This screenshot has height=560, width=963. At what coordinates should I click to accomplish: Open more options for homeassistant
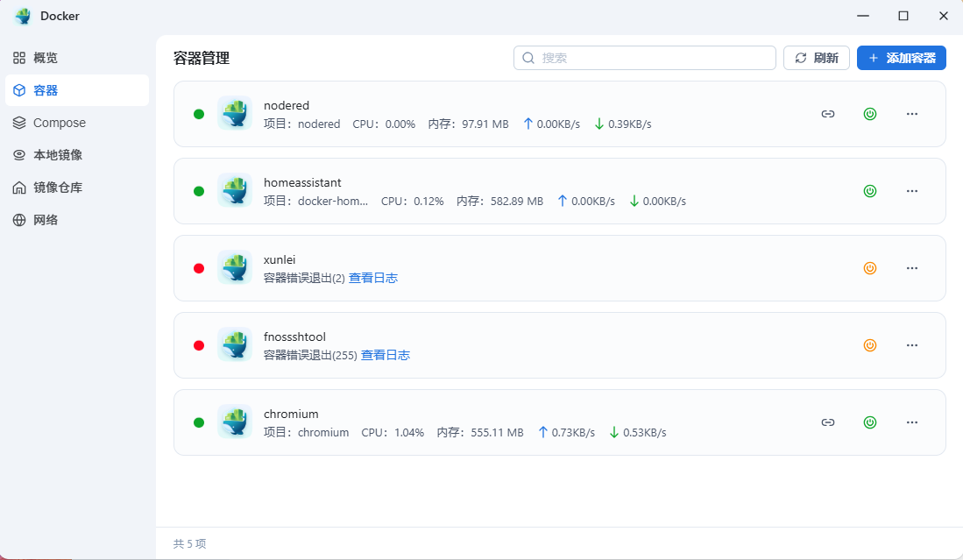[912, 191]
